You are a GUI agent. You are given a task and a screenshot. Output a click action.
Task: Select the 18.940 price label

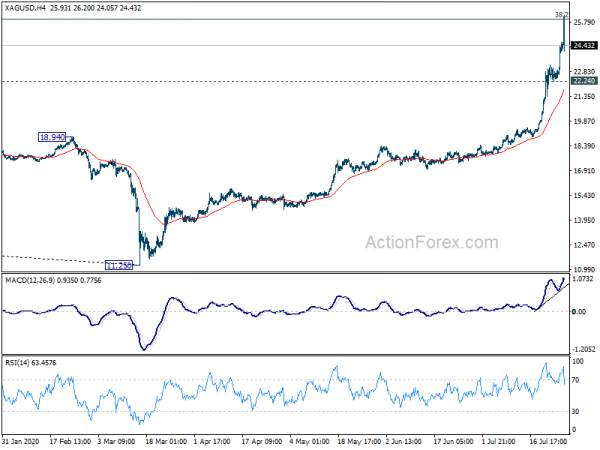(x=52, y=137)
